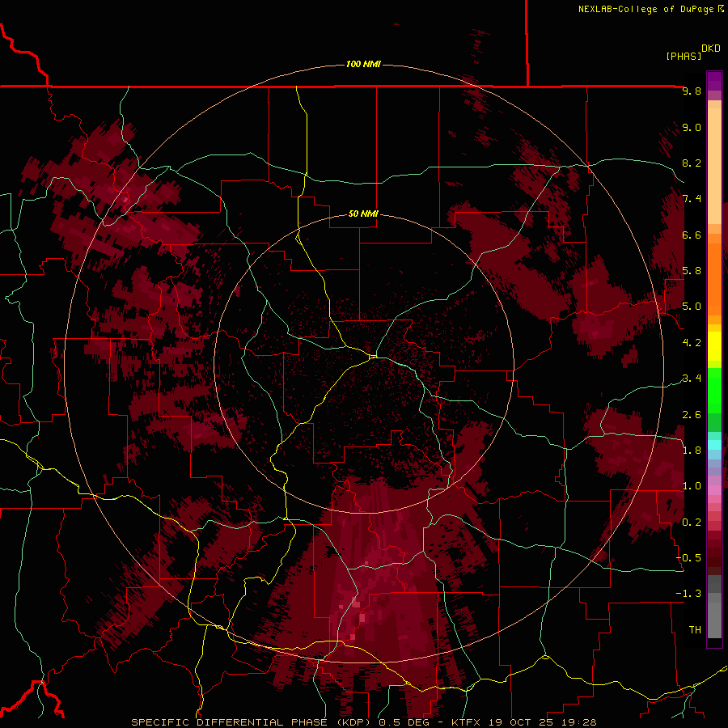
Task: Click the purple top segment of color bar
Action: tap(714, 81)
